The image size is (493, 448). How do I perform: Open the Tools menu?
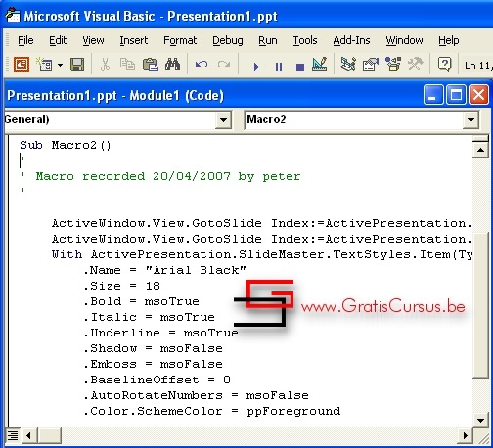click(305, 40)
